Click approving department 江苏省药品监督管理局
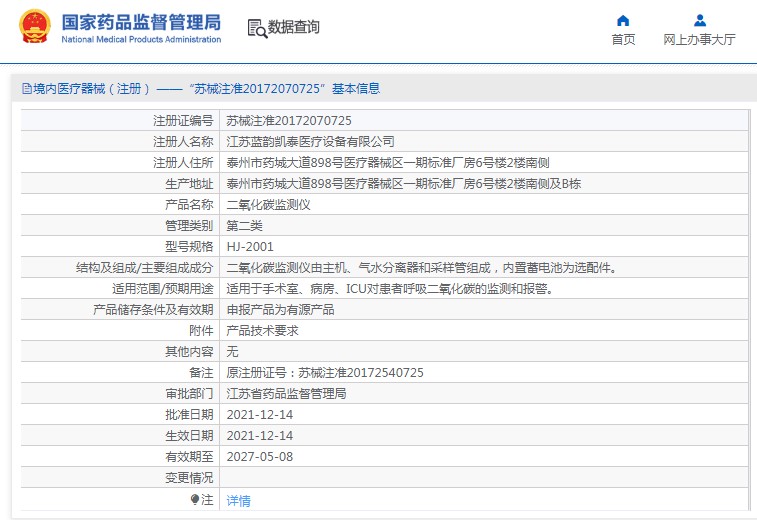 (x=286, y=394)
